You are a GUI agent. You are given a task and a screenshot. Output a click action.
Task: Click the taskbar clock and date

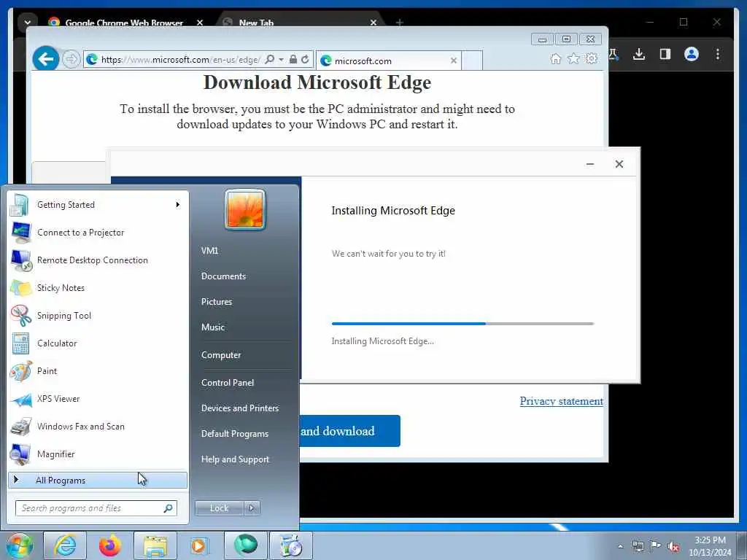click(710, 546)
